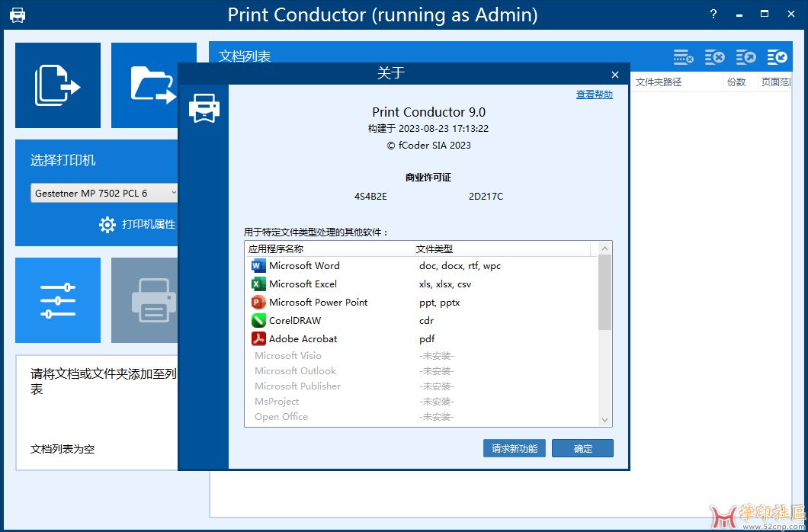Click the 文件夹路径 column header

click(x=659, y=82)
